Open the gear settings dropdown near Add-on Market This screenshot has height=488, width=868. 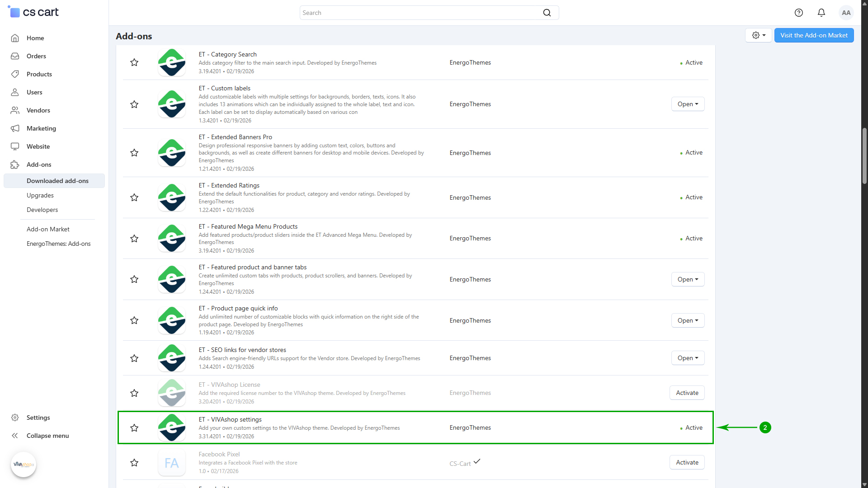[x=758, y=35]
